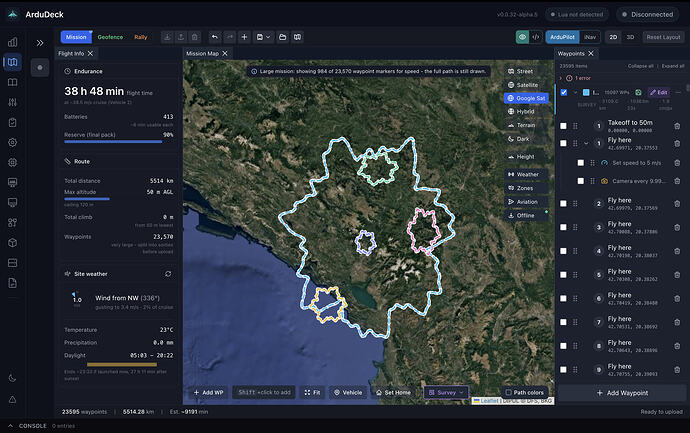The width and height of the screenshot is (690, 433).
Task: Click the Reset Layout button
Action: [x=663, y=37]
